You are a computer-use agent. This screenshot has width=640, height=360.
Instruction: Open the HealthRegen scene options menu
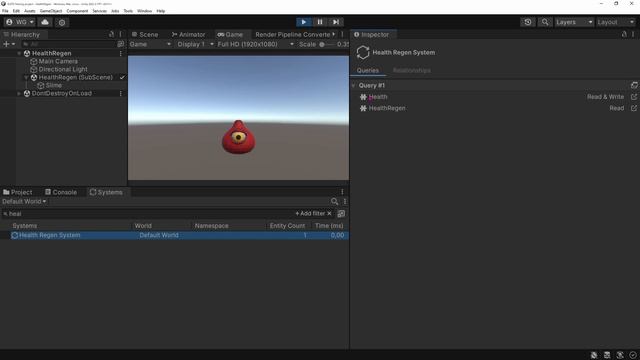(x=120, y=53)
